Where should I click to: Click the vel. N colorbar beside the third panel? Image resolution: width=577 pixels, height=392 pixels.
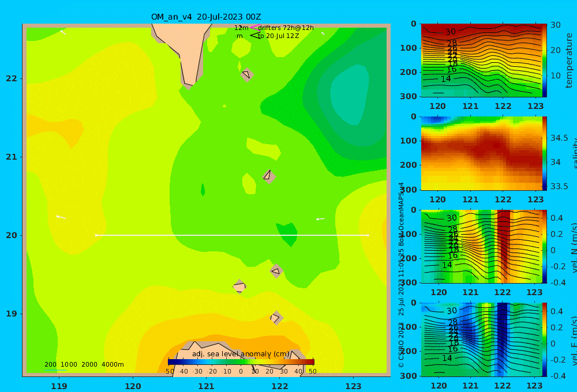(545, 246)
